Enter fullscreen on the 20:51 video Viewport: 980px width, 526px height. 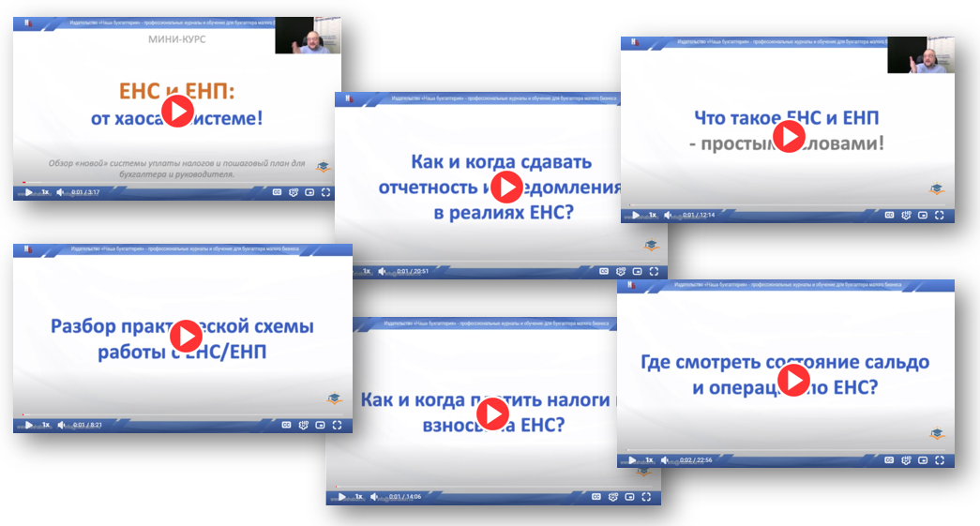tap(653, 271)
